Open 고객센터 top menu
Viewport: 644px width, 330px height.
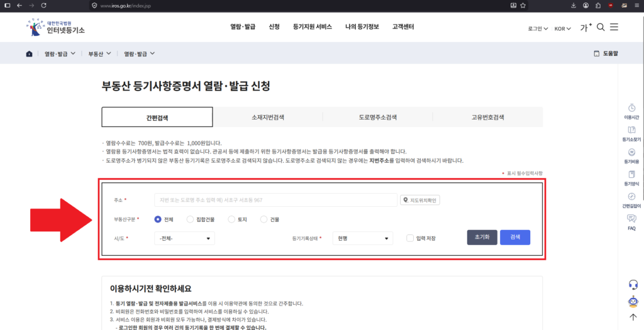click(x=403, y=26)
